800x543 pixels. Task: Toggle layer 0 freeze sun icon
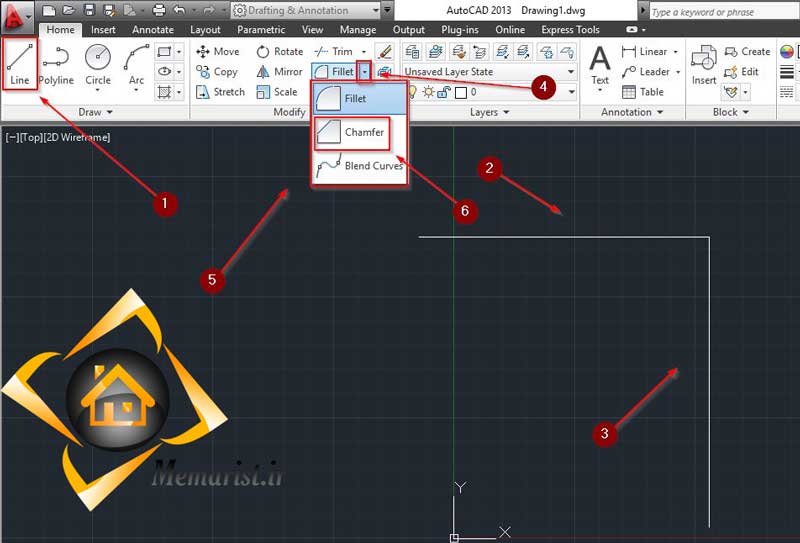pyautogui.click(x=428, y=92)
